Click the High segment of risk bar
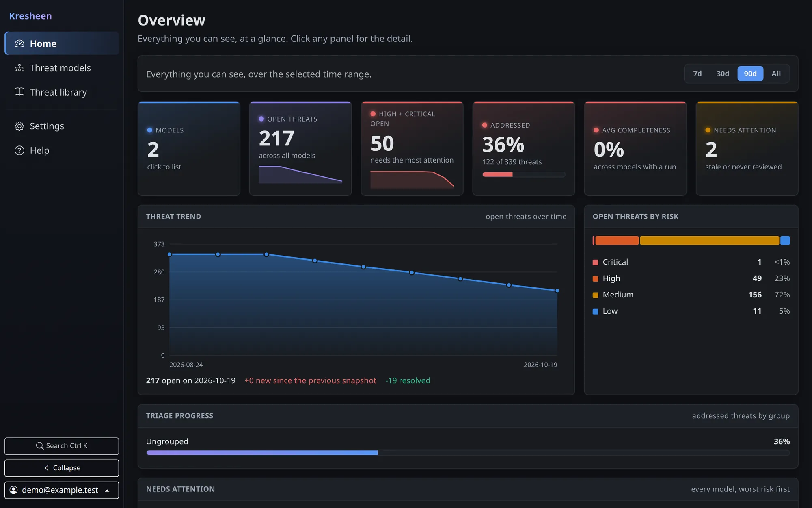The width and height of the screenshot is (812, 508). click(617, 240)
